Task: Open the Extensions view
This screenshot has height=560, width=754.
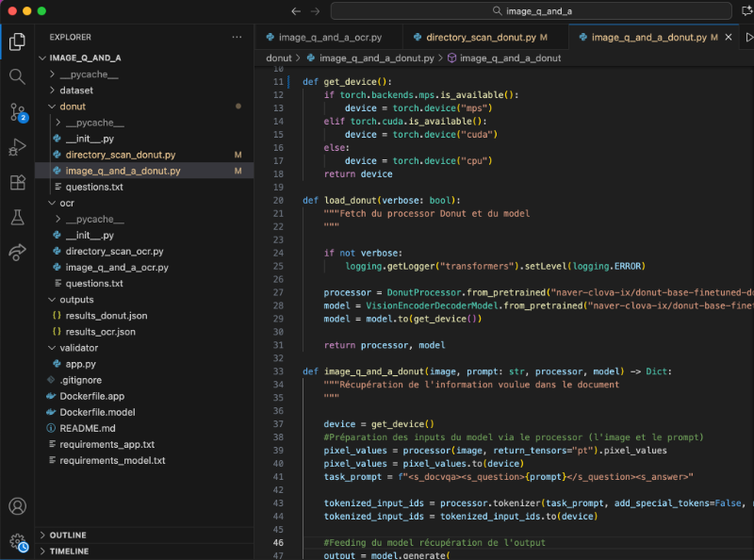Action: point(17,182)
